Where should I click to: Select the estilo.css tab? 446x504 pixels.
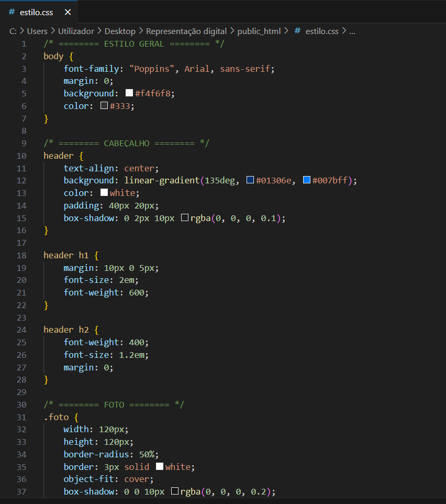point(36,12)
